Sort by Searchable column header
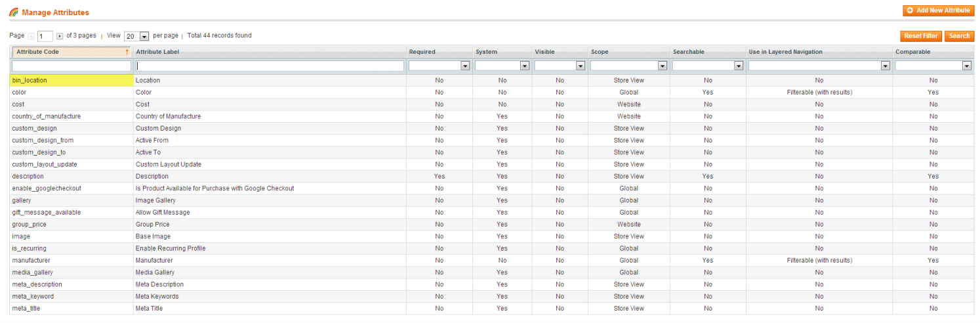980x323 pixels. click(688, 52)
